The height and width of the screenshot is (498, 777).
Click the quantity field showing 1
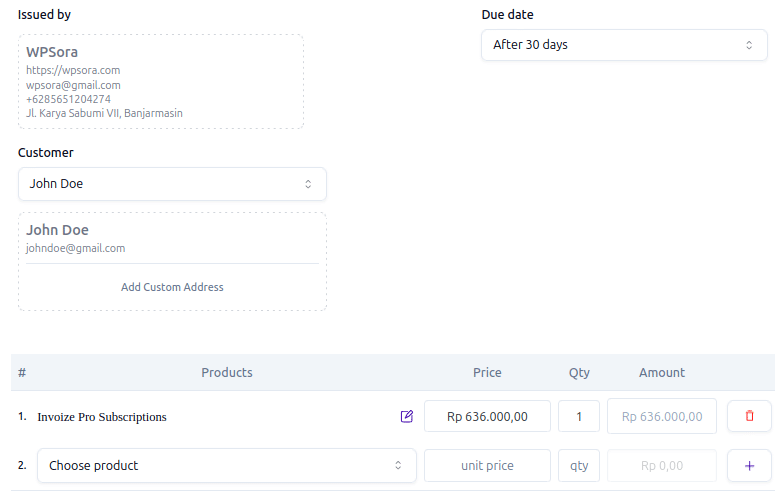[x=579, y=416]
